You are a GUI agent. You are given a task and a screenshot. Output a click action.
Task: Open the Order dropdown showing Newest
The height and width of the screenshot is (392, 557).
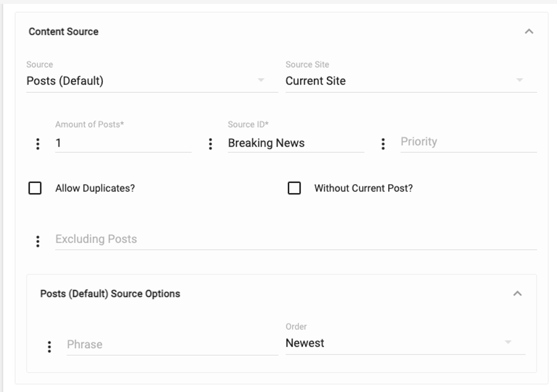[x=405, y=343]
